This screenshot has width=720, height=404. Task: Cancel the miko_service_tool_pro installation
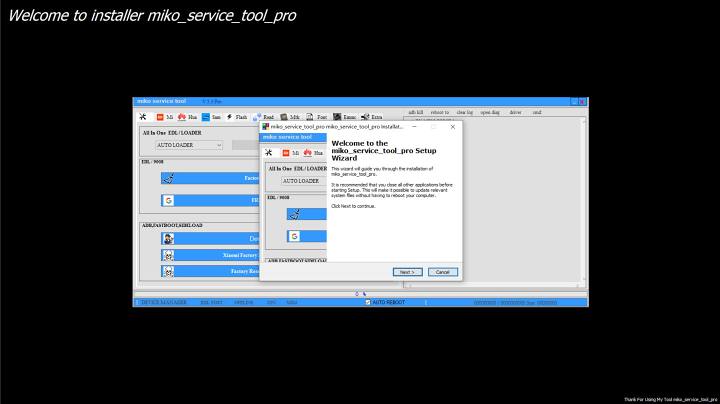point(442,271)
